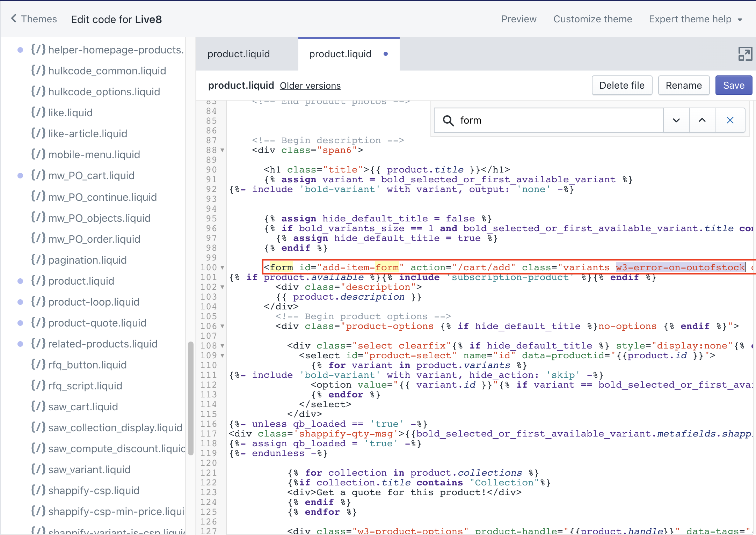This screenshot has width=756, height=535.
Task: Collapse the form fold at line 100
Action: pos(222,267)
